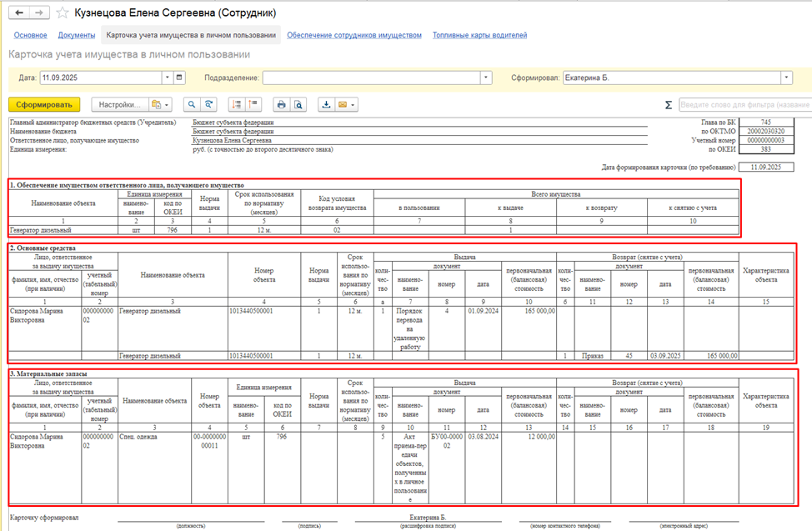Open print preview icon
The image size is (812, 531).
click(x=298, y=105)
